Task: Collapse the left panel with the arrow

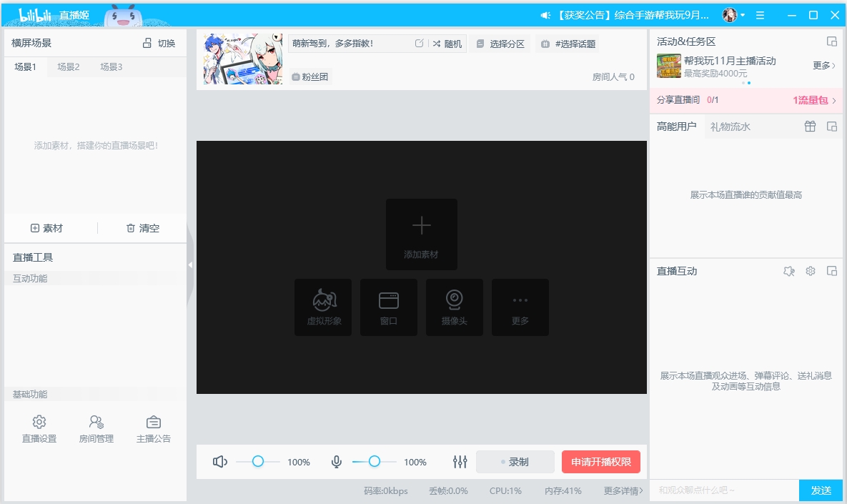Action: [x=190, y=264]
